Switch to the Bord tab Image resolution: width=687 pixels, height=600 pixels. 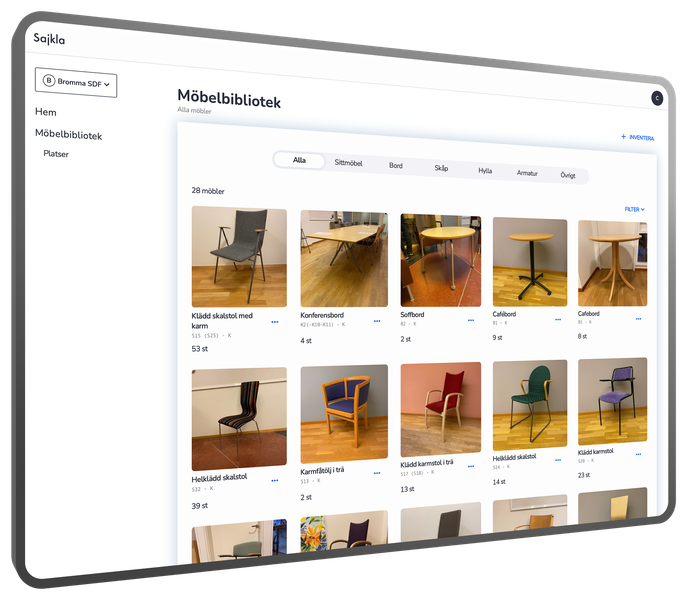[x=396, y=165]
